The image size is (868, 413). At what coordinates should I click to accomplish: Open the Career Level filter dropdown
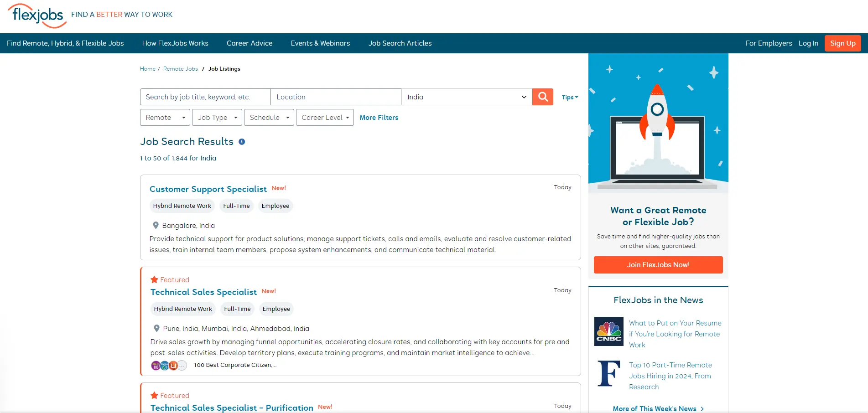coord(325,118)
